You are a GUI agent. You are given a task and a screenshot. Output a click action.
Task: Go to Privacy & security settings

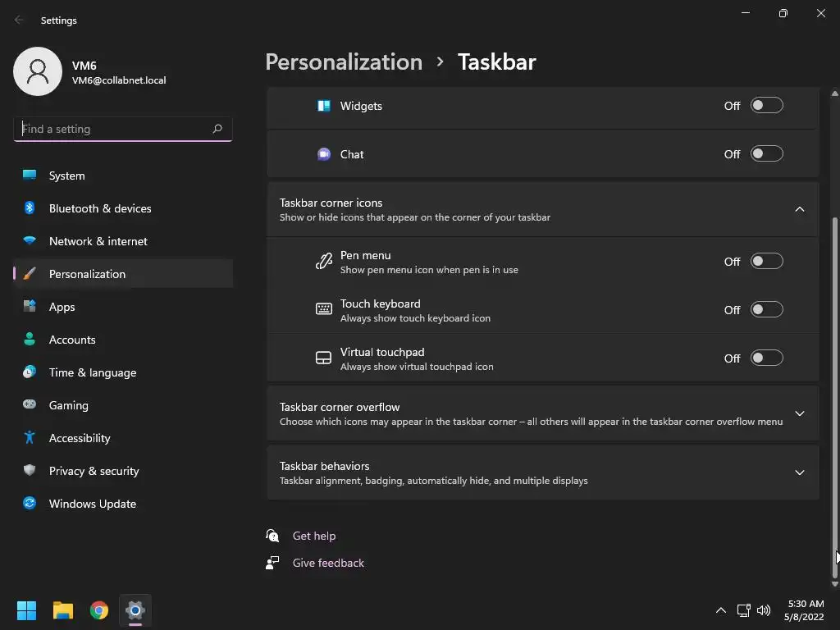coord(94,471)
